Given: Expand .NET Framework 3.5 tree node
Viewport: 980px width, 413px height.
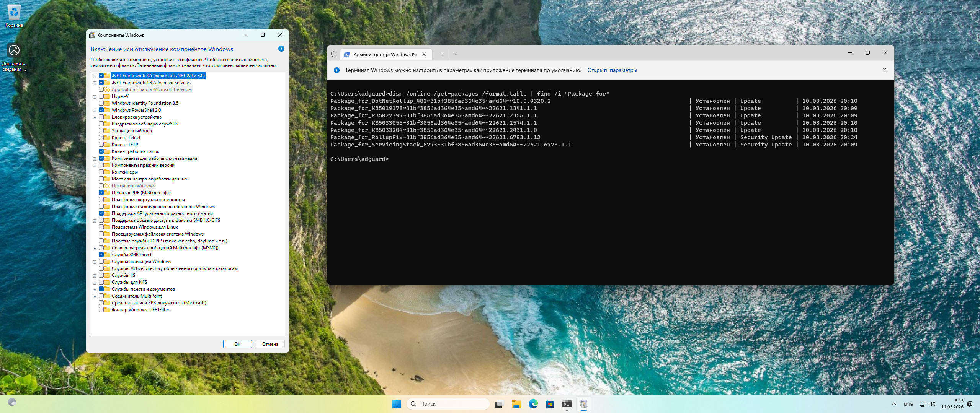Looking at the screenshot, I should pos(95,76).
